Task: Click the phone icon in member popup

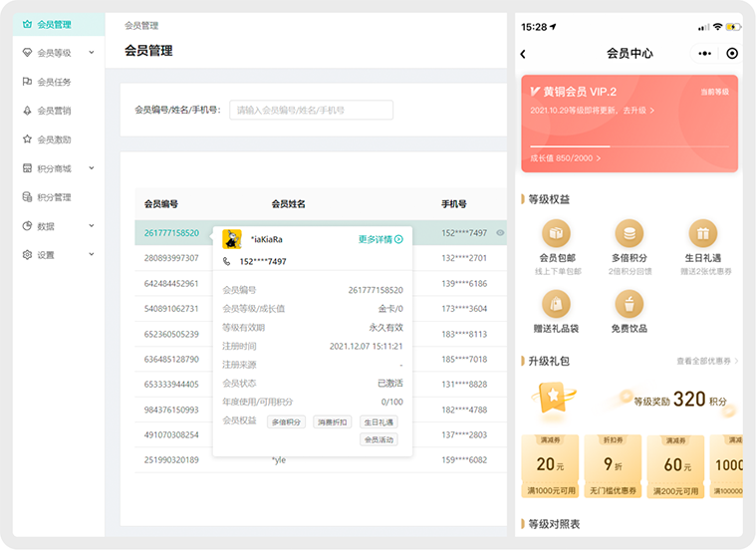Action: [x=227, y=261]
